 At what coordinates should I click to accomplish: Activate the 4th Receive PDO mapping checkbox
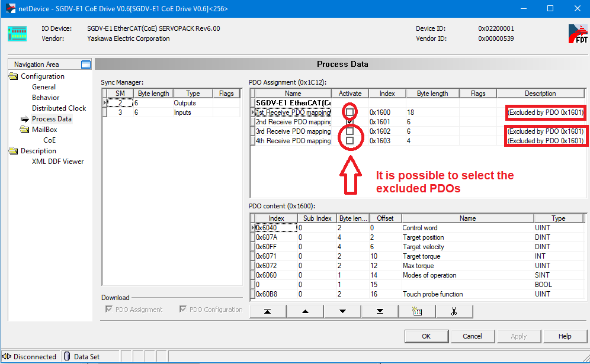[350, 141]
